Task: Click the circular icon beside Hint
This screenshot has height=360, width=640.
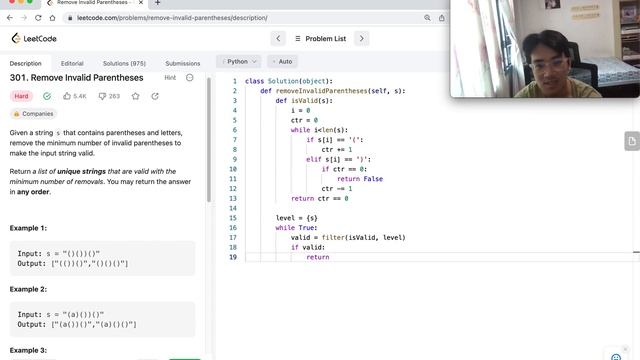Action: point(190,78)
